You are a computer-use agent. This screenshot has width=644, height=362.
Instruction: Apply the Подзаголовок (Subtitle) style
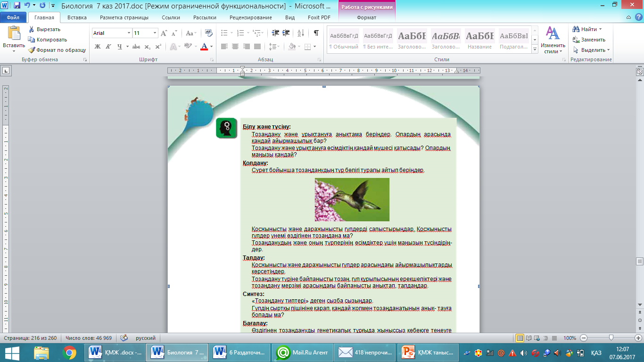pyautogui.click(x=514, y=40)
